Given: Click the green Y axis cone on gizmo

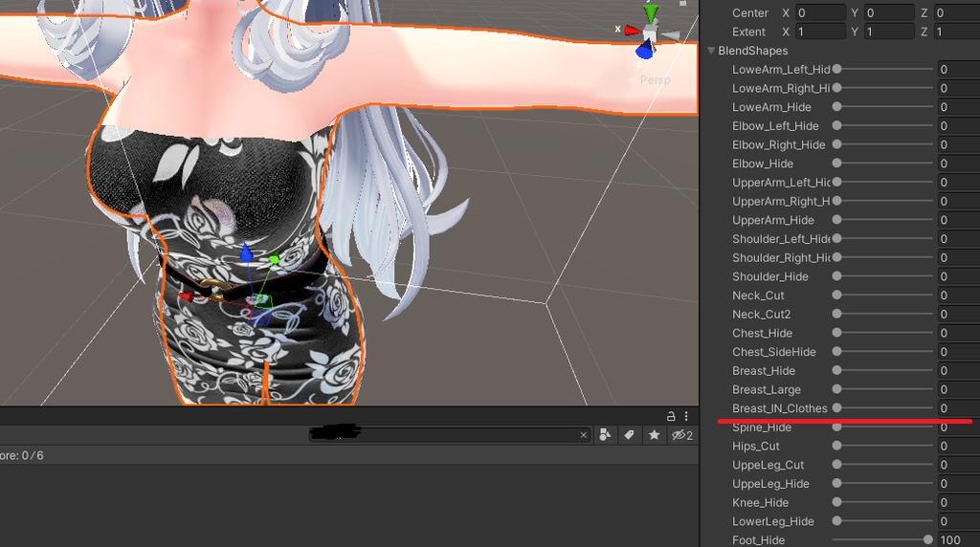Looking at the screenshot, I should click(x=651, y=11).
